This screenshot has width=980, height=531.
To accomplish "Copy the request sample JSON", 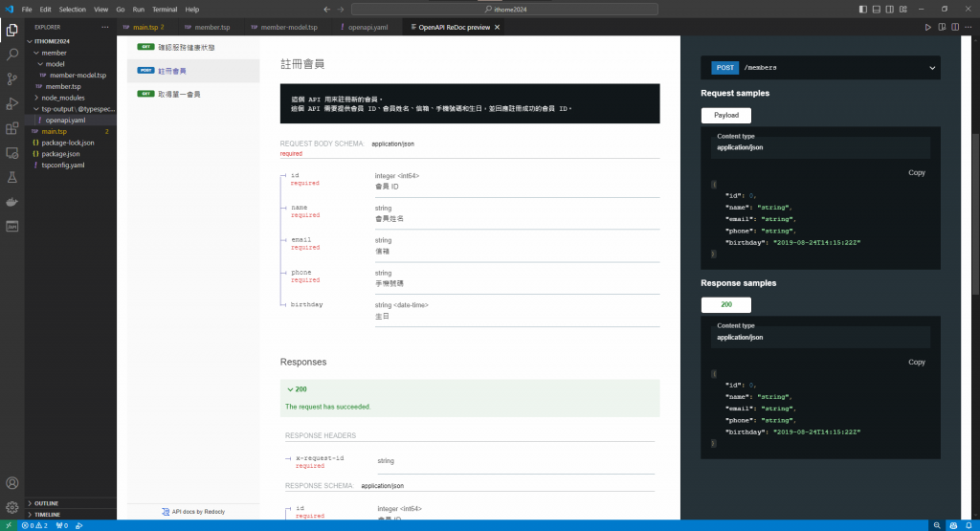I will (x=916, y=173).
